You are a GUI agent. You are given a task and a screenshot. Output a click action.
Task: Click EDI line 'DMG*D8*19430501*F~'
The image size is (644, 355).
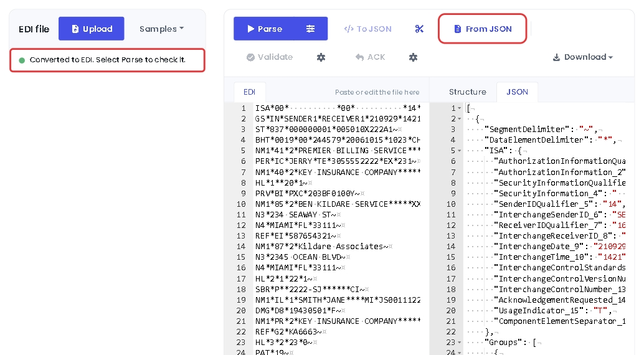coord(300,311)
